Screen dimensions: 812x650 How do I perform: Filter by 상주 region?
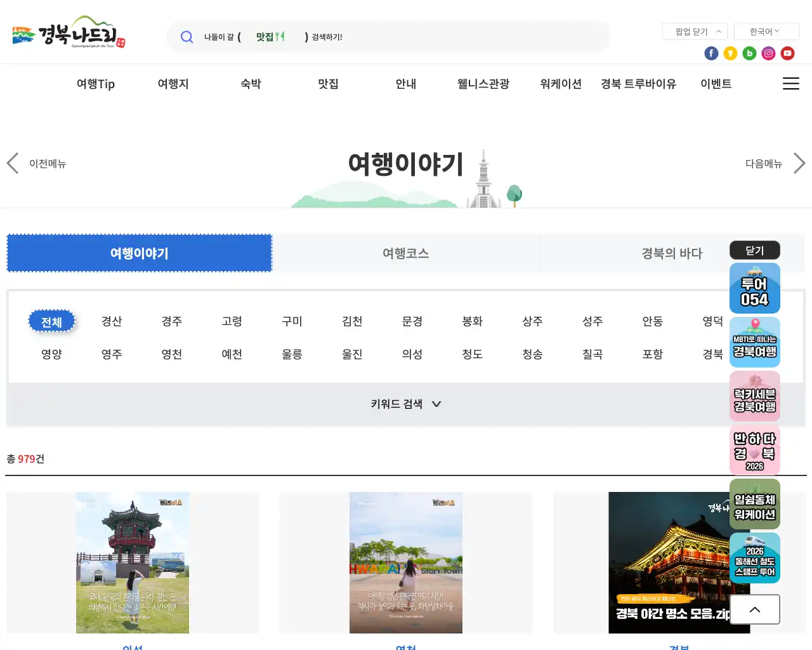tap(532, 321)
